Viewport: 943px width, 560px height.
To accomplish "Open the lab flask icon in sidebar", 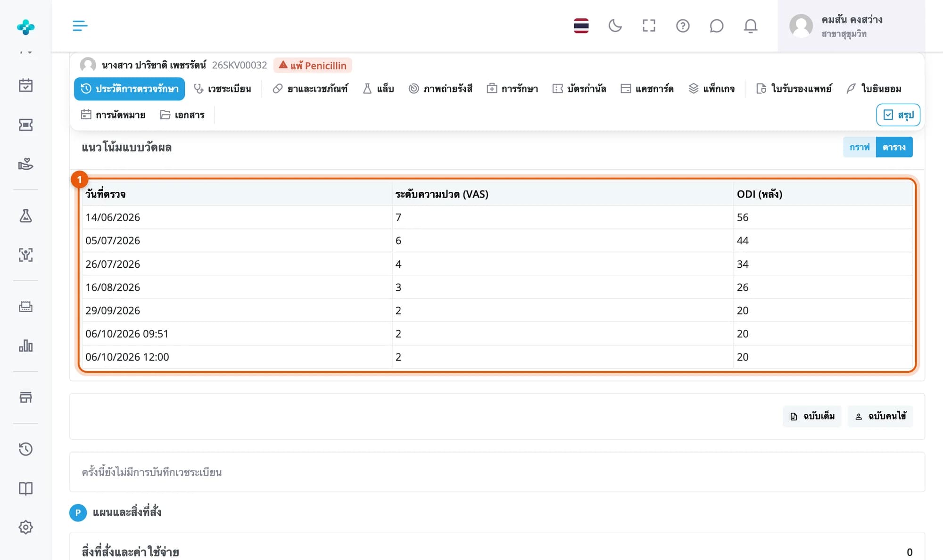I will tap(25, 215).
